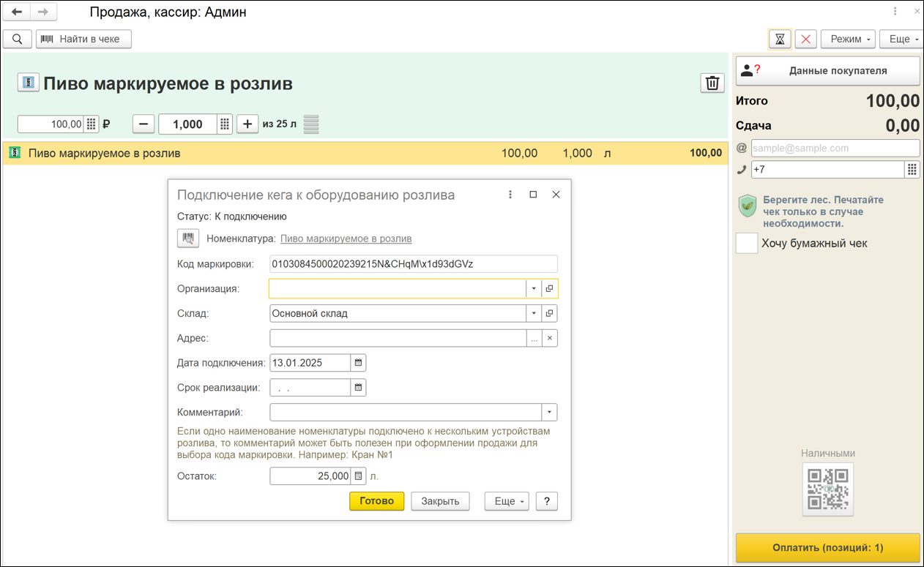This screenshot has width=924, height=567.
Task: Expand the Организация dropdown arrow
Action: [534, 289]
